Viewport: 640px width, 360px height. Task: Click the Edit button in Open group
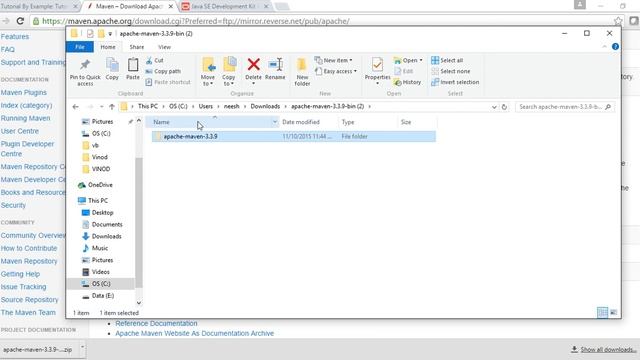pos(403,71)
